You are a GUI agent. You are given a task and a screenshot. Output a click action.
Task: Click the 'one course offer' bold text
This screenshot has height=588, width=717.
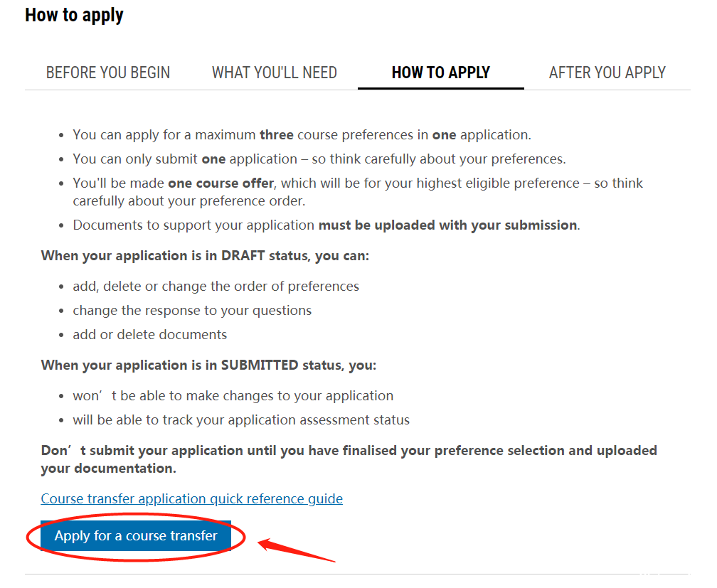click(221, 183)
